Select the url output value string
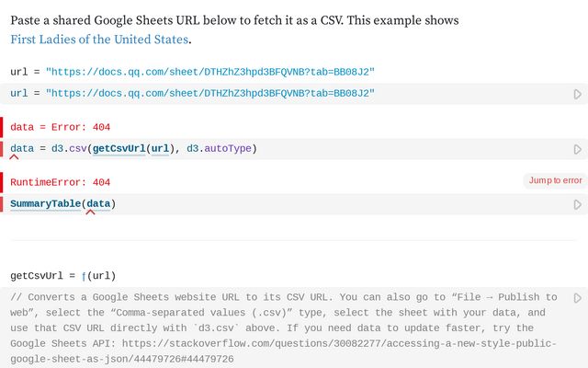The height and width of the screenshot is (368, 588). [x=209, y=72]
